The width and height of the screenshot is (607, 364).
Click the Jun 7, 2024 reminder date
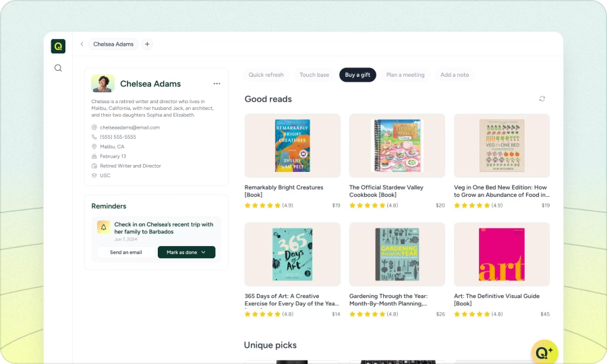125,239
